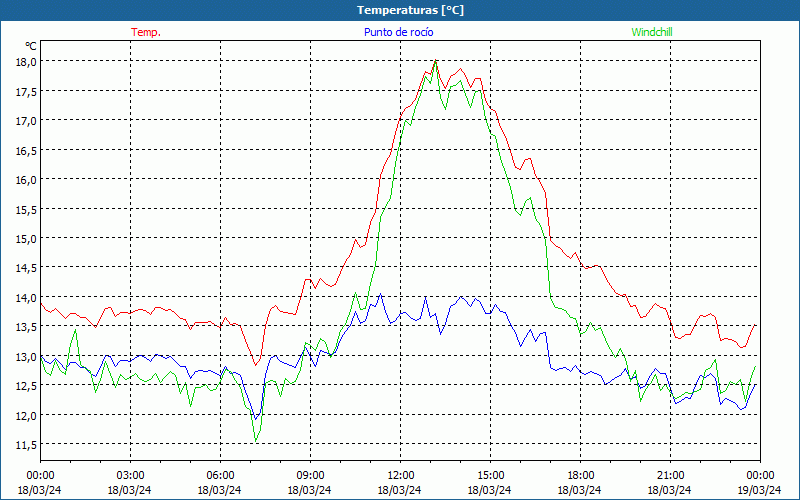Click the 14,0 y-axis value
The height and width of the screenshot is (500, 800).
(27, 297)
